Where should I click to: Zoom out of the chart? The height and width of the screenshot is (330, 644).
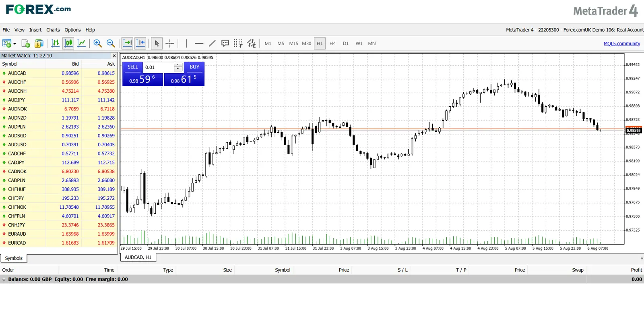111,44
